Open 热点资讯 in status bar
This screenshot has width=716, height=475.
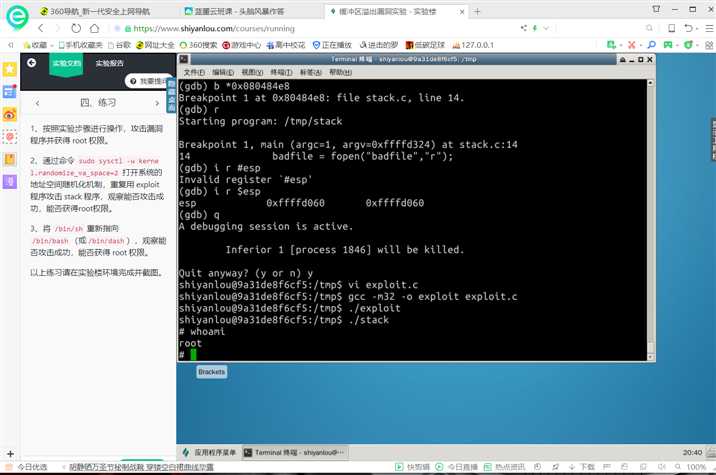click(504, 467)
